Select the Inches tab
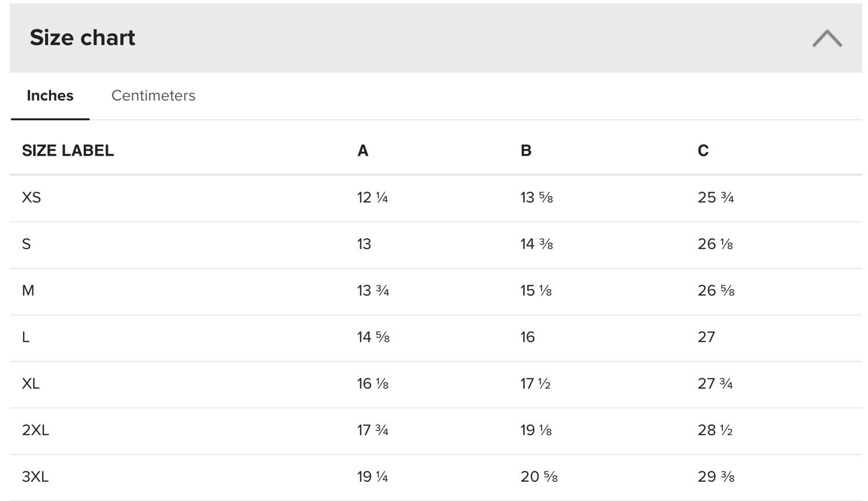 tap(50, 95)
